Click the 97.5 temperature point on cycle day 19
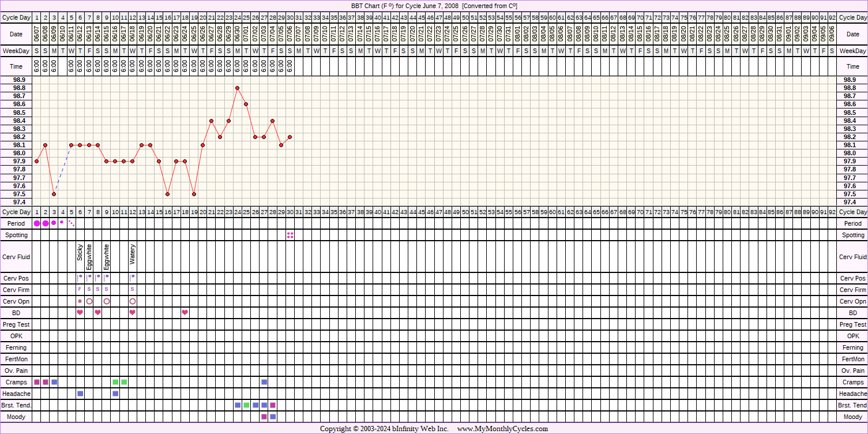The width and height of the screenshot is (868, 434). tap(194, 194)
